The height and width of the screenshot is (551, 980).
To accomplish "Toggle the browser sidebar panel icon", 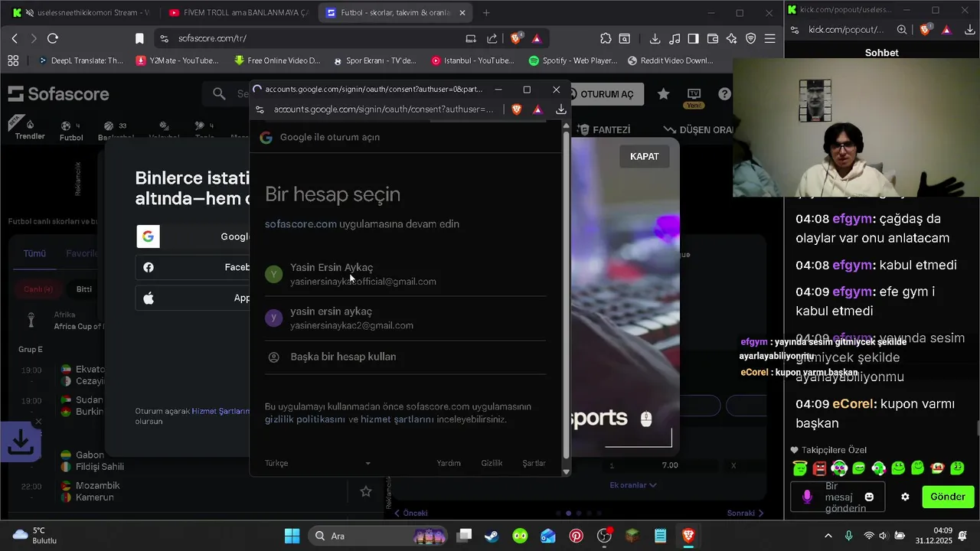I will tap(693, 38).
